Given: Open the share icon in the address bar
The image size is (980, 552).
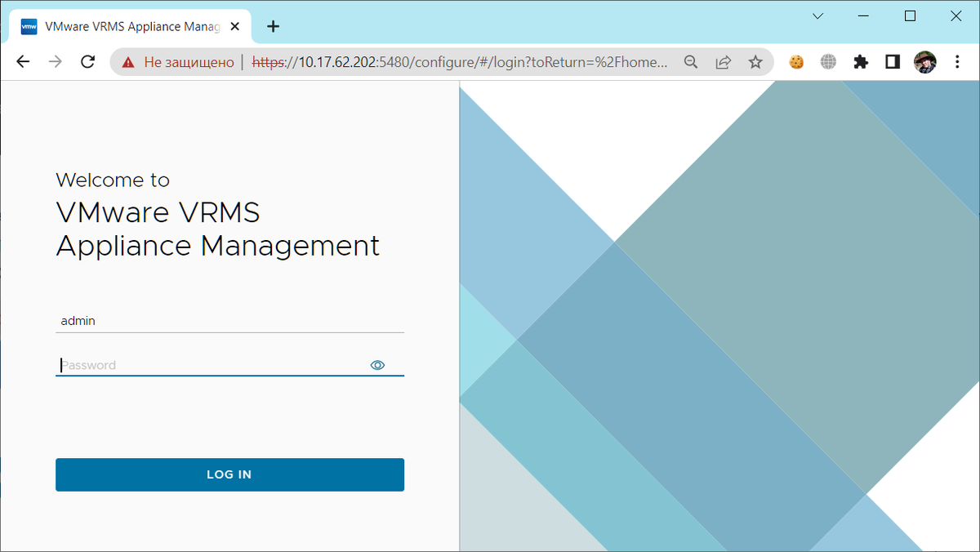Looking at the screenshot, I should tap(723, 61).
